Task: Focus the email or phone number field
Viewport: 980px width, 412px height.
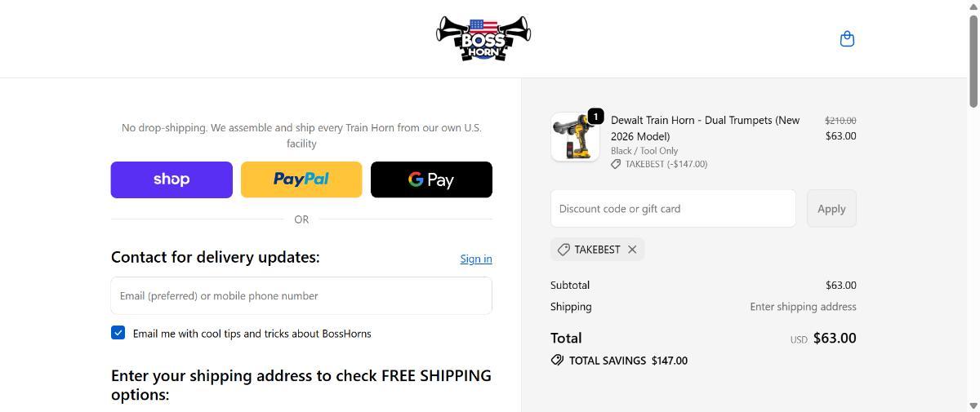Action: 301,295
